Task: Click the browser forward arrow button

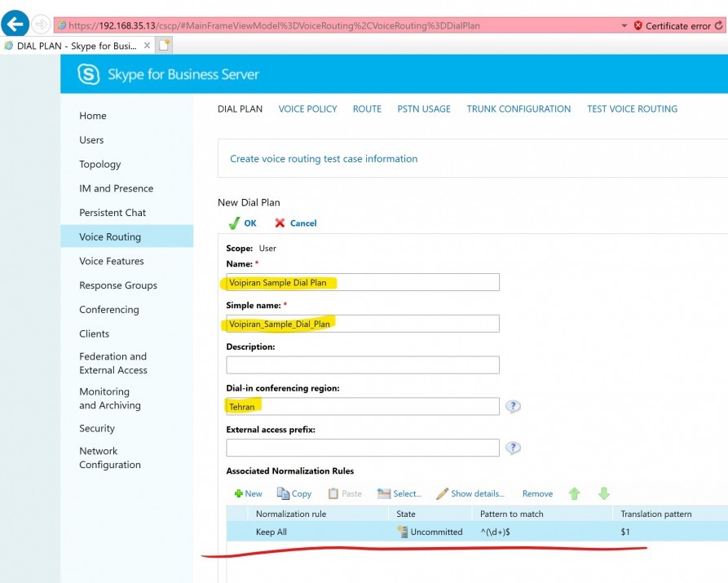Action: (42, 24)
